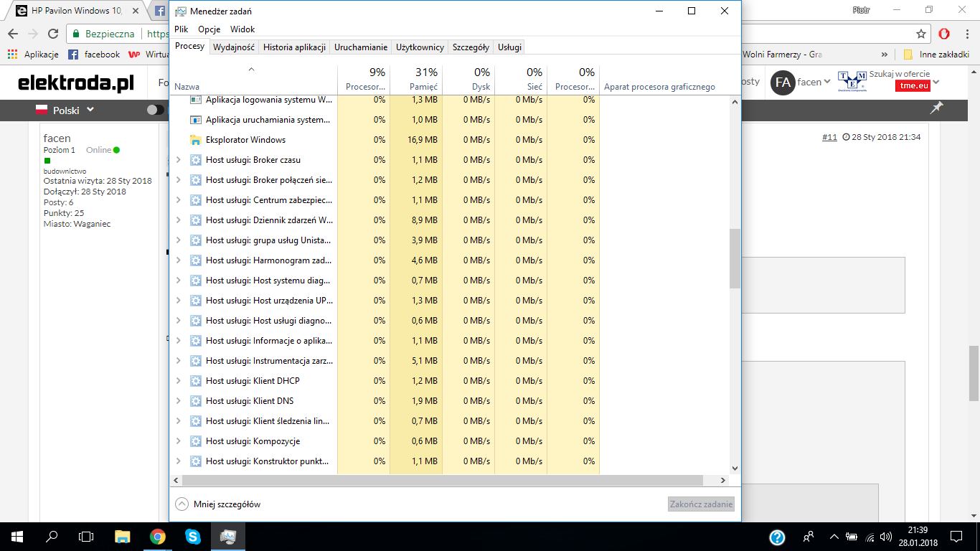Screen dimensions: 980x551
Task: Select the Host usługi: Konstruktor punkt row
Action: pyautogui.click(x=386, y=461)
